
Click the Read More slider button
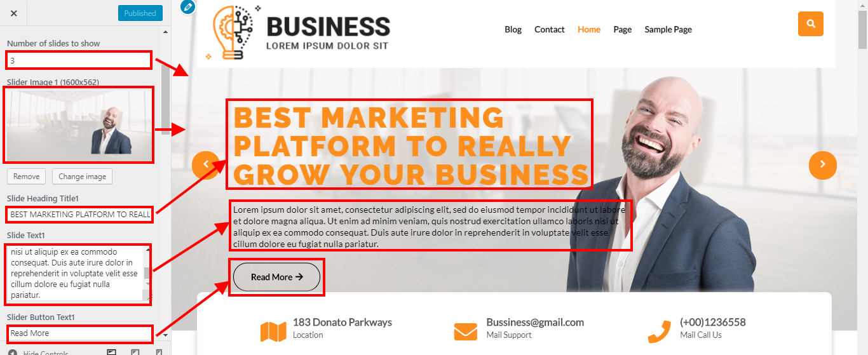276,277
